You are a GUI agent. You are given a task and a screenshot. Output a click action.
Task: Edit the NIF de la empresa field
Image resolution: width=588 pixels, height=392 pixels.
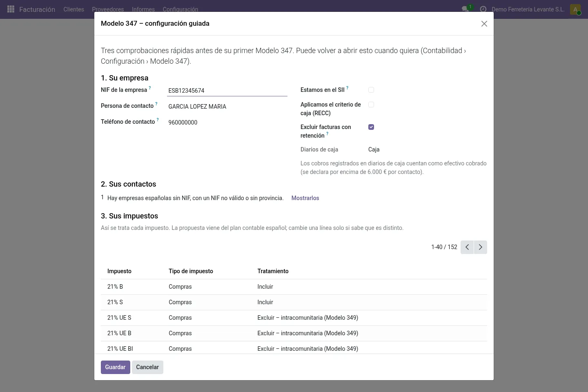click(x=227, y=91)
